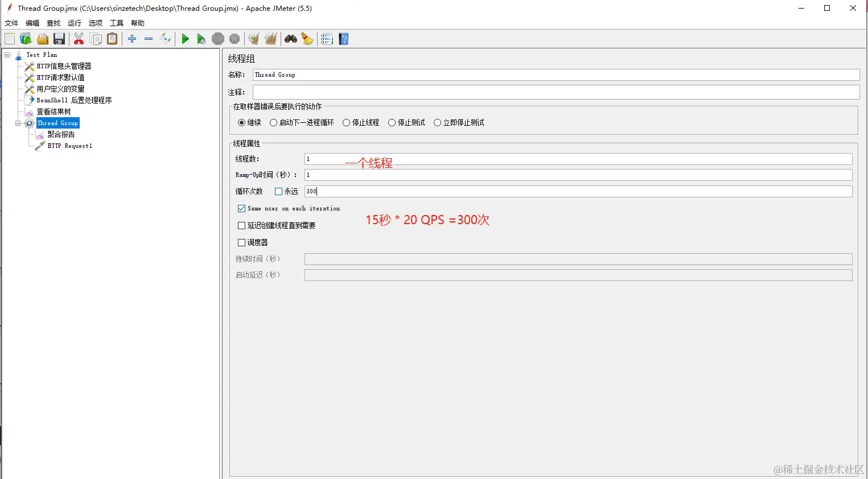Screen dimensions: 868x479
Task: Select the Test Plan root node
Action: 42,55
